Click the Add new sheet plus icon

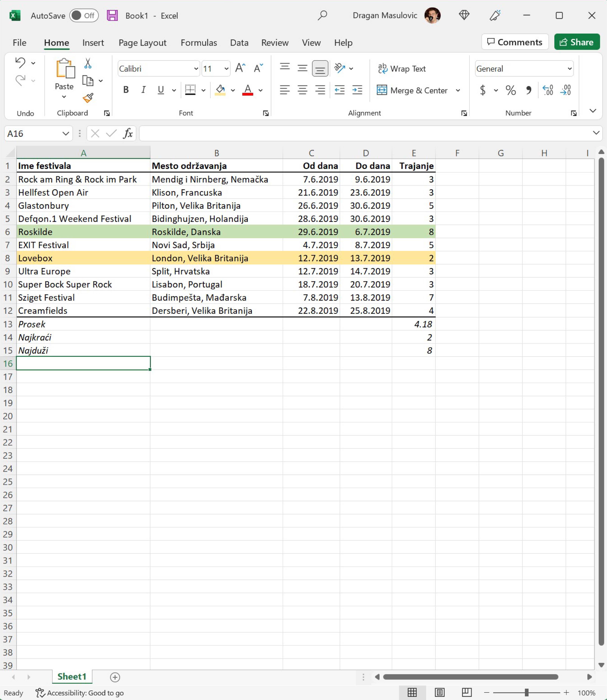(115, 677)
